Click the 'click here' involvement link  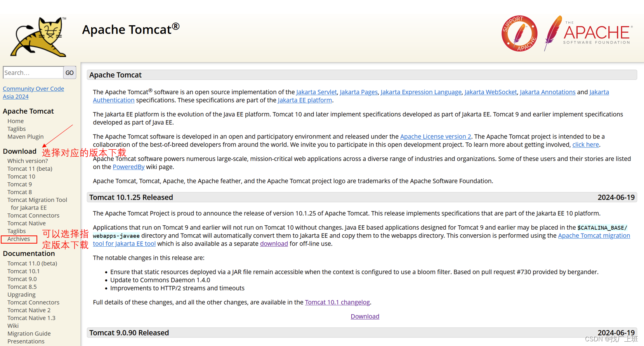[x=585, y=145]
